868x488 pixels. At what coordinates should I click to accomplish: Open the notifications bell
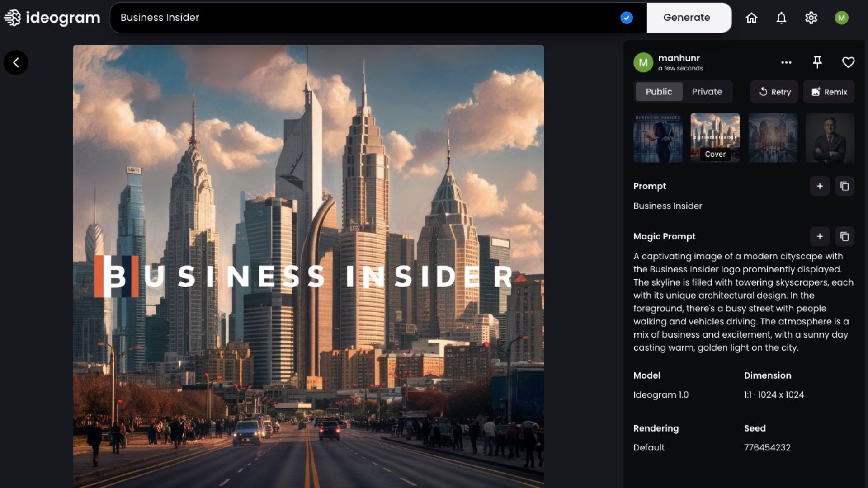(781, 18)
